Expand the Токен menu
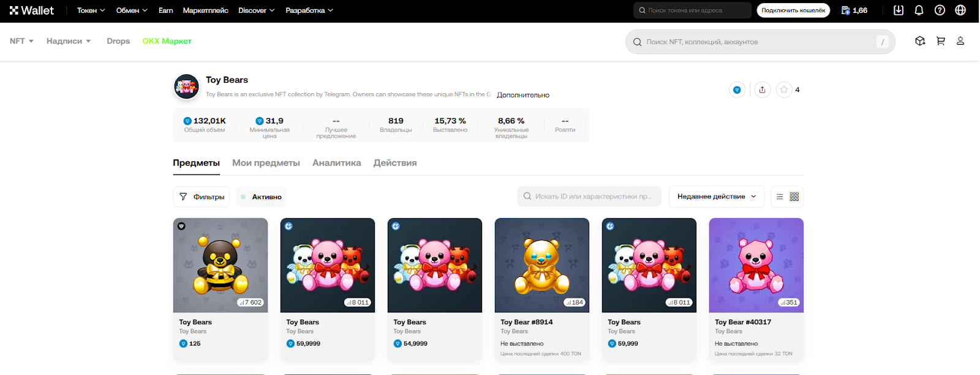980x375 pixels. 91,10
